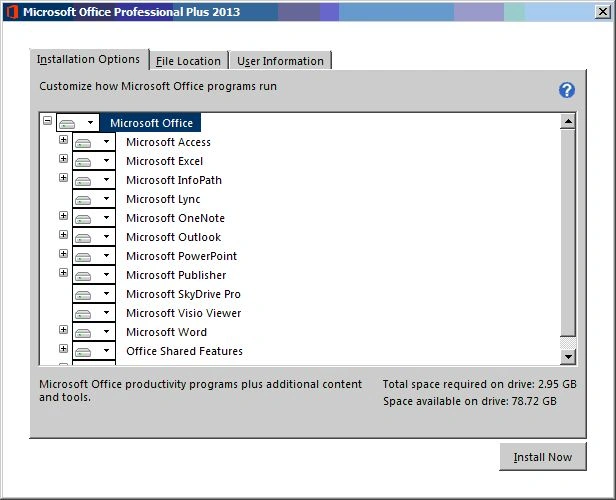Select the Microsoft Visio Viewer label
616x500 pixels.
click(x=183, y=313)
